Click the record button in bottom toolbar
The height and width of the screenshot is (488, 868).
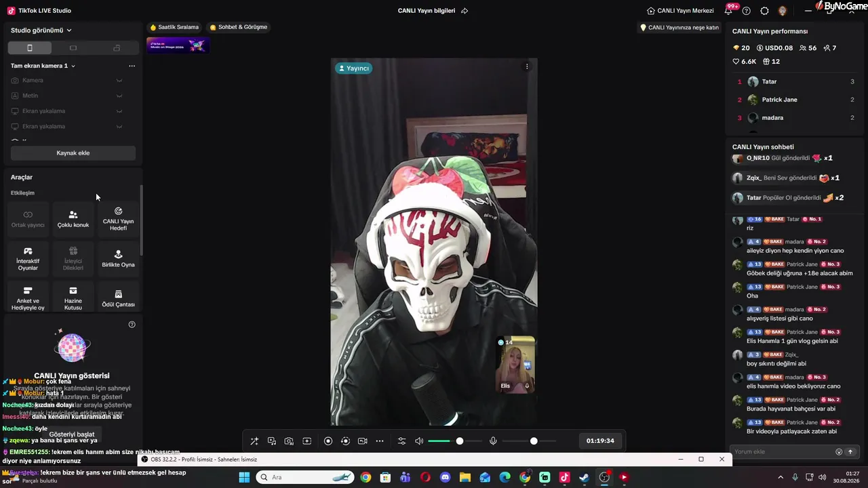(x=328, y=441)
